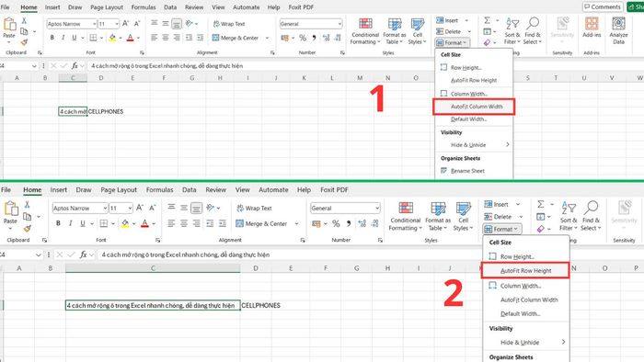Click the Cut scissors icon in the lower window
This screenshot has width=644, height=362.
click(27, 204)
